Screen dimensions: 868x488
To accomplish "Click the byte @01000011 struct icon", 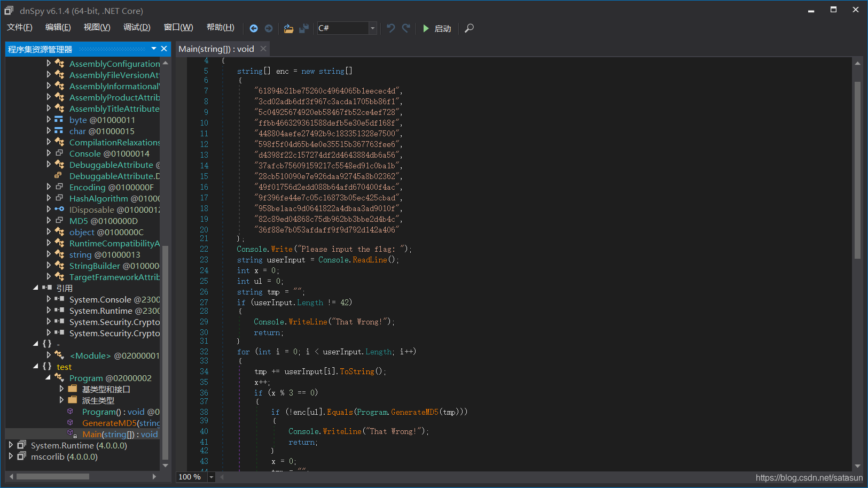I will (x=59, y=120).
